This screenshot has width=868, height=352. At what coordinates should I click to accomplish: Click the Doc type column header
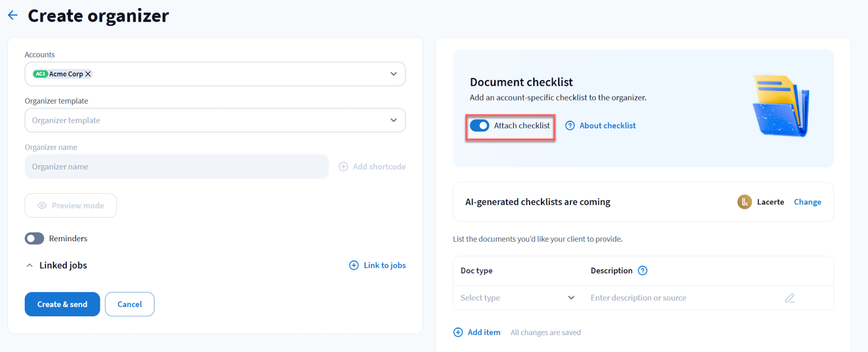[476, 271]
